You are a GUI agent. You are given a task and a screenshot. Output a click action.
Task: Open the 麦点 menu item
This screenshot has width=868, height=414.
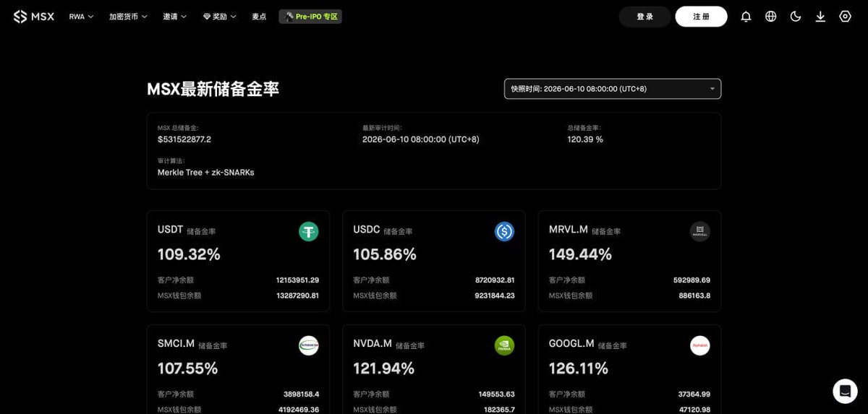pos(259,17)
